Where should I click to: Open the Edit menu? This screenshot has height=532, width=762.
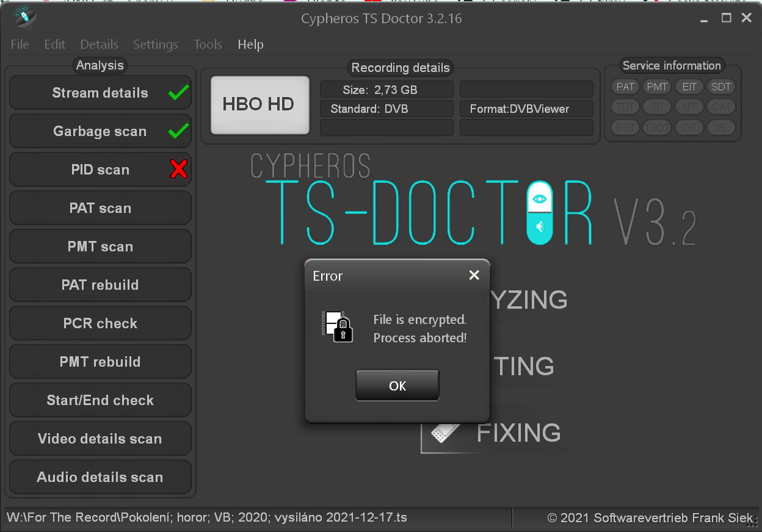point(55,45)
